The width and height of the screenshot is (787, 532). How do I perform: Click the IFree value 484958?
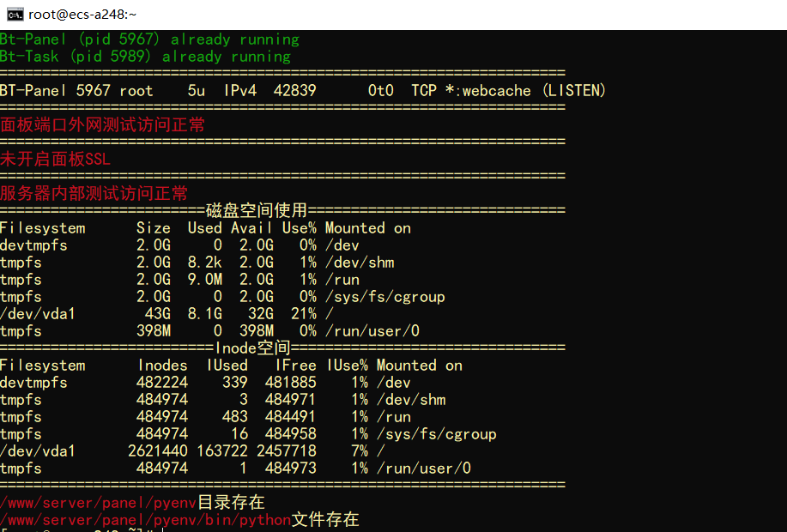click(x=291, y=433)
